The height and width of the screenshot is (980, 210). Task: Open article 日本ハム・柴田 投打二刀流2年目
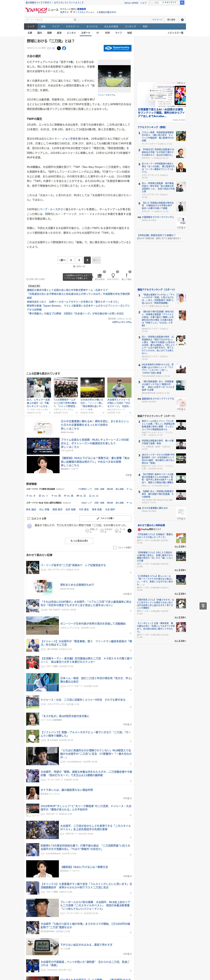[x=96, y=680]
